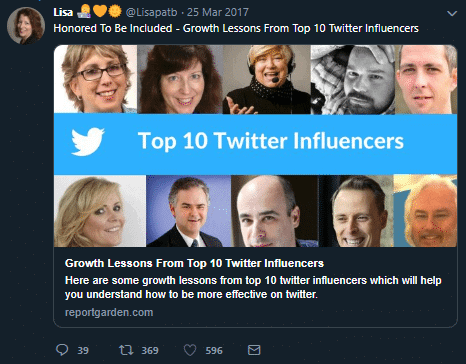This screenshot has width=466, height=364.
Task: Visit the reportgarden.com domain link
Action: tap(109, 312)
